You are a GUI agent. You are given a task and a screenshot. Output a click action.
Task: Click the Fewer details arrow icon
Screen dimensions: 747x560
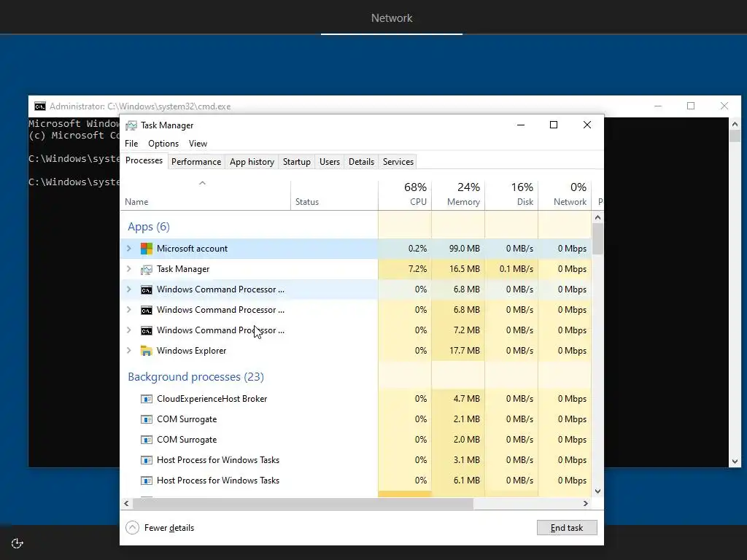[133, 528]
